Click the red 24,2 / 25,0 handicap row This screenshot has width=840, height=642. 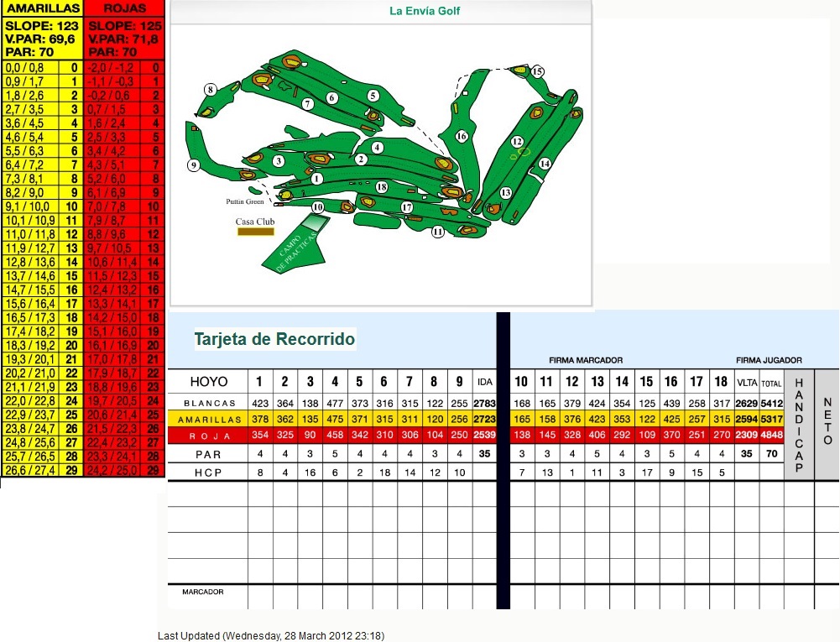[124, 471]
